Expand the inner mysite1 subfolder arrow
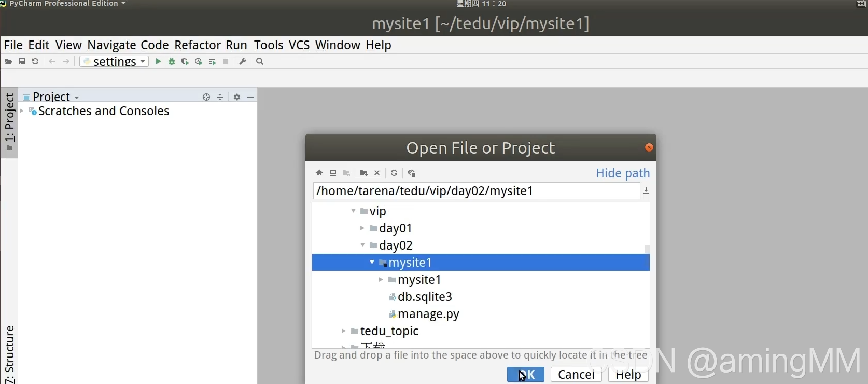Screen dimensions: 868x384 coord(381,279)
